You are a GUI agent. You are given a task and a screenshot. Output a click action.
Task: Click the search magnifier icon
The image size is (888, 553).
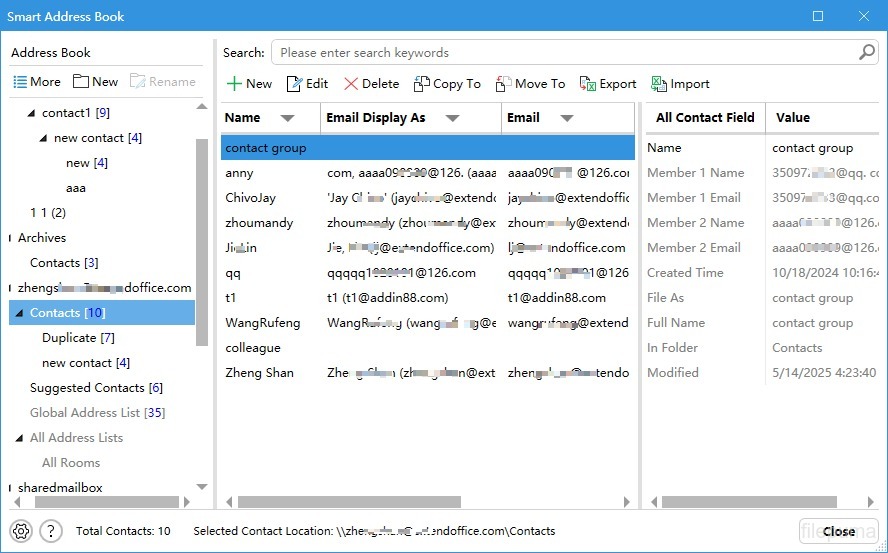[867, 53]
